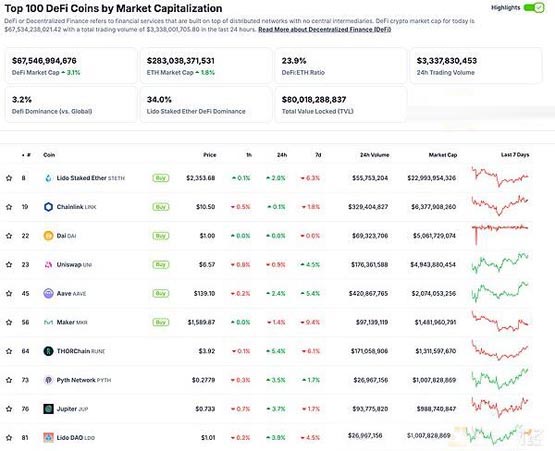Image resolution: width=555 pixels, height=451 pixels.
Task: Open the Aave coin name link
Action: 71,293
